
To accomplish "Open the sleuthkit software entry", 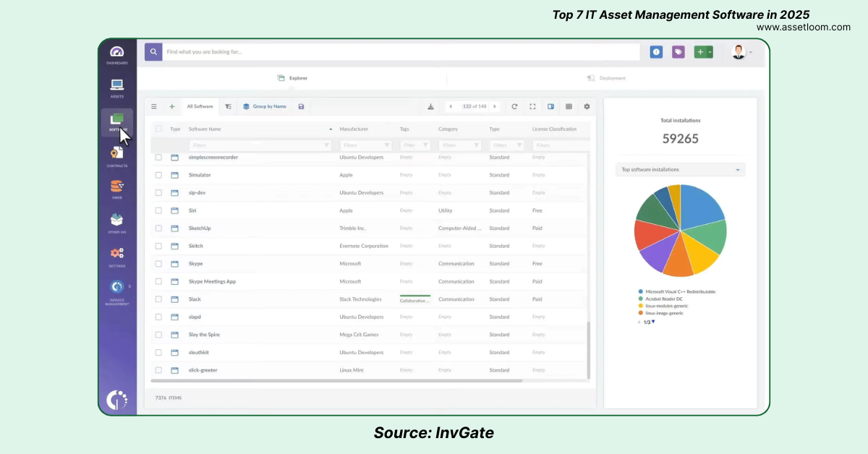I will [x=200, y=353].
